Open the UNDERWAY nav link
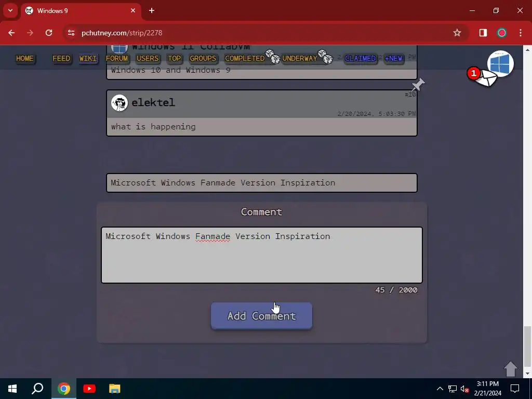Image resolution: width=532 pixels, height=399 pixels. [x=300, y=58]
